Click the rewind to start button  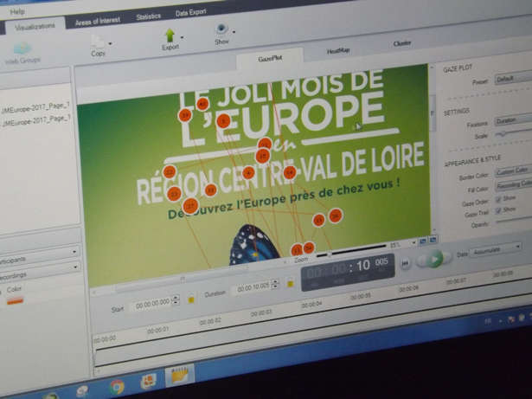405,263
